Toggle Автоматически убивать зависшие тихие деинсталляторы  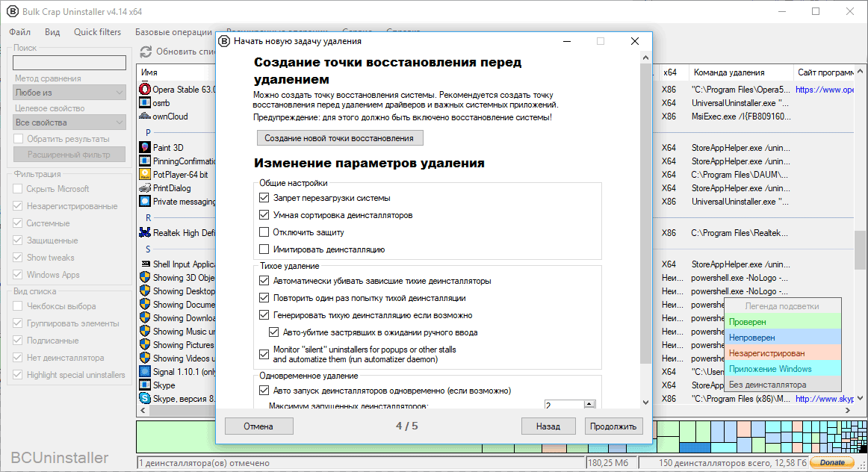point(264,281)
